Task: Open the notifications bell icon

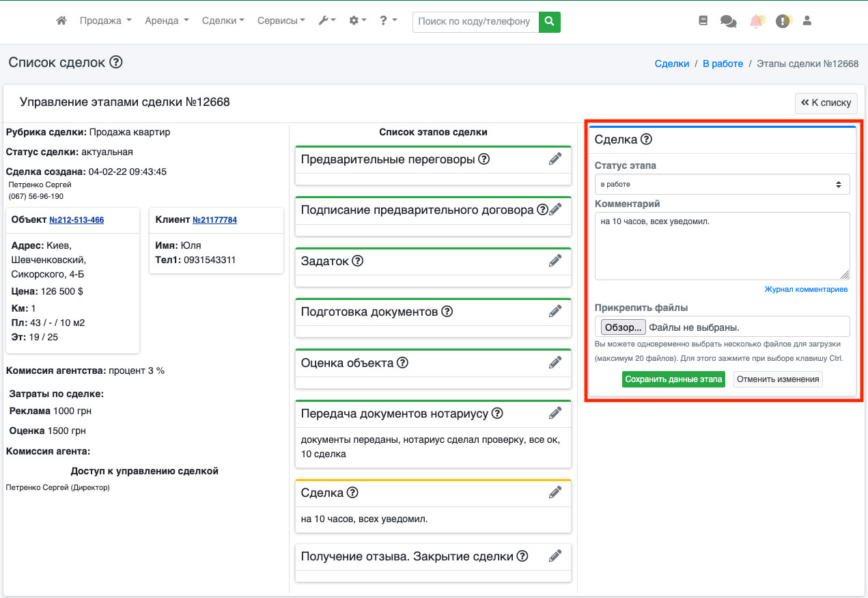Action: point(756,21)
